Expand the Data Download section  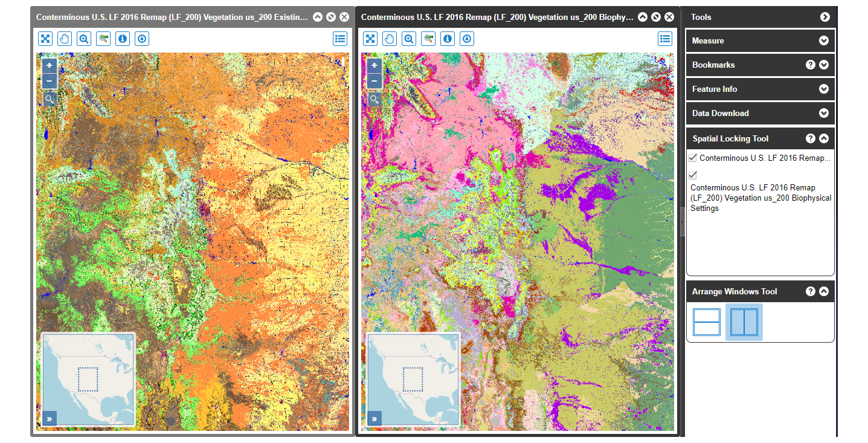click(823, 114)
